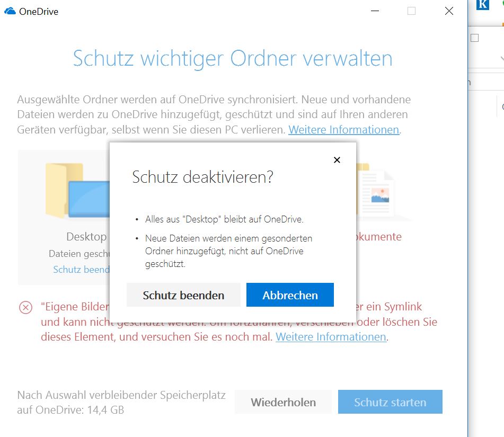Click the Schutz deaktivieren? dialog heading
Image resolution: width=504 pixels, height=437 pixels.
point(202,177)
